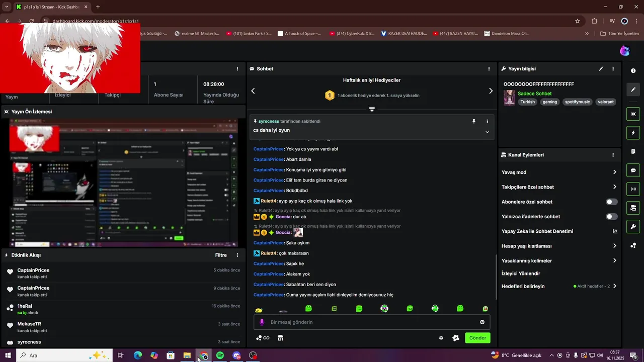Bookmark this page with the star icon
Screen dimensions: 644x362
(x=578, y=21)
